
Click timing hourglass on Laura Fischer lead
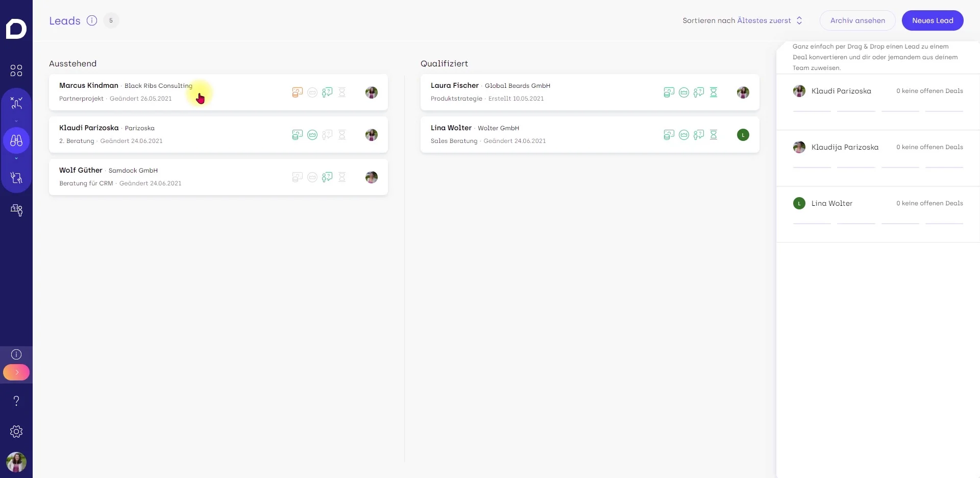pos(714,92)
